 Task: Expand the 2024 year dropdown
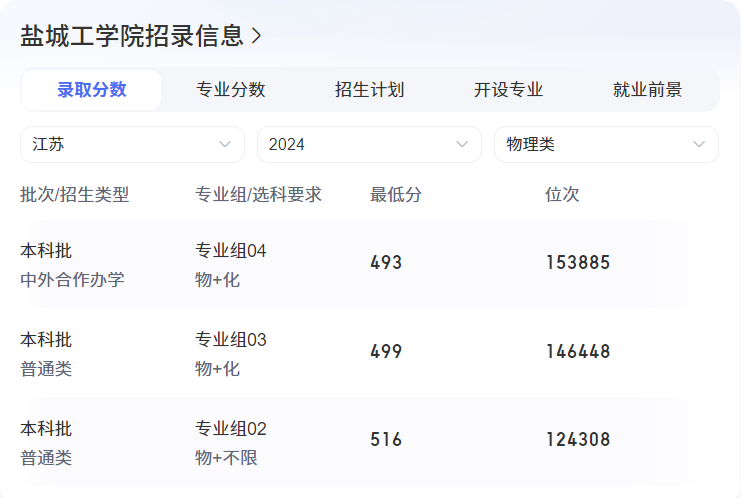(369, 145)
